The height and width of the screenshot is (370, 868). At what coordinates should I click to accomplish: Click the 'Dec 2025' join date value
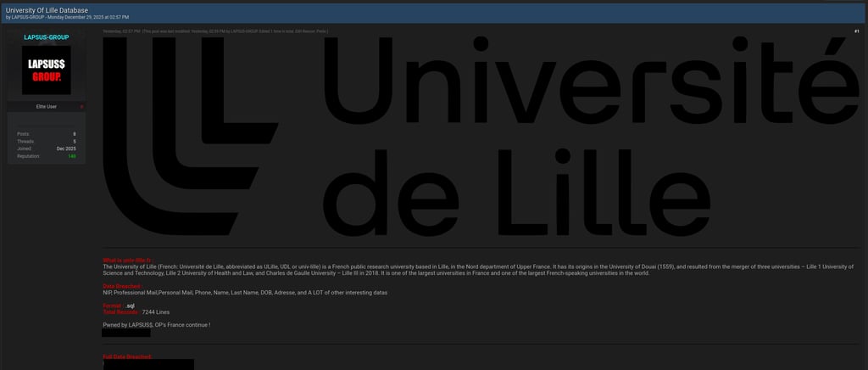click(66, 149)
